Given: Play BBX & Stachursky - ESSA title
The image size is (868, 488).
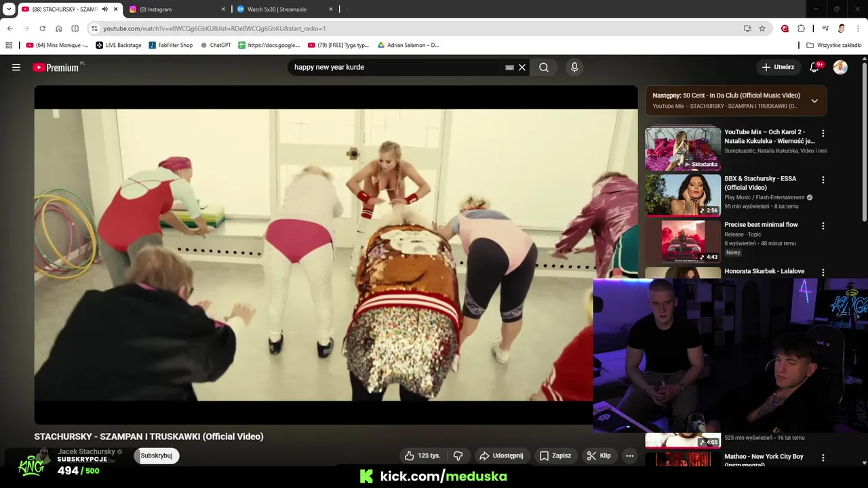Looking at the screenshot, I should (x=760, y=183).
